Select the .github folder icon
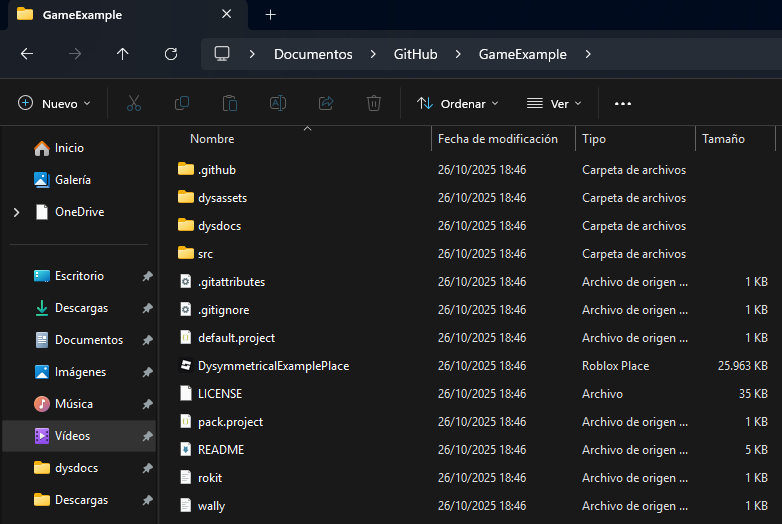Image resolution: width=782 pixels, height=524 pixels. click(x=186, y=169)
